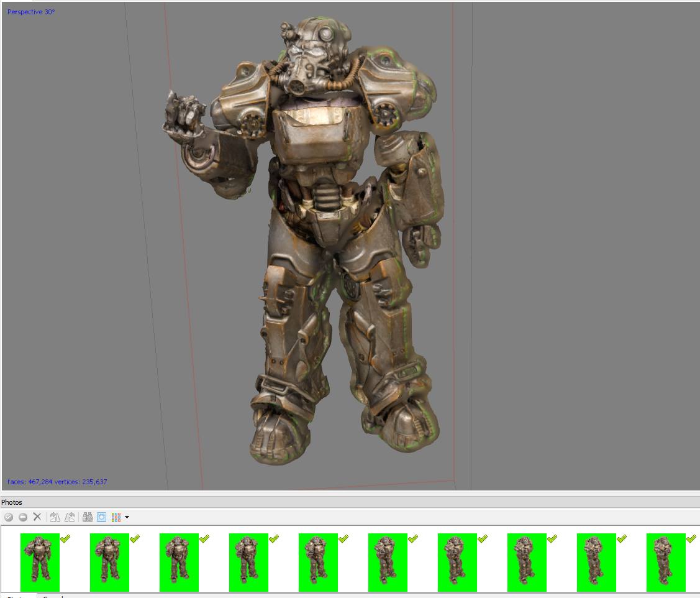Select the sixth photo thumbnail

(x=388, y=562)
